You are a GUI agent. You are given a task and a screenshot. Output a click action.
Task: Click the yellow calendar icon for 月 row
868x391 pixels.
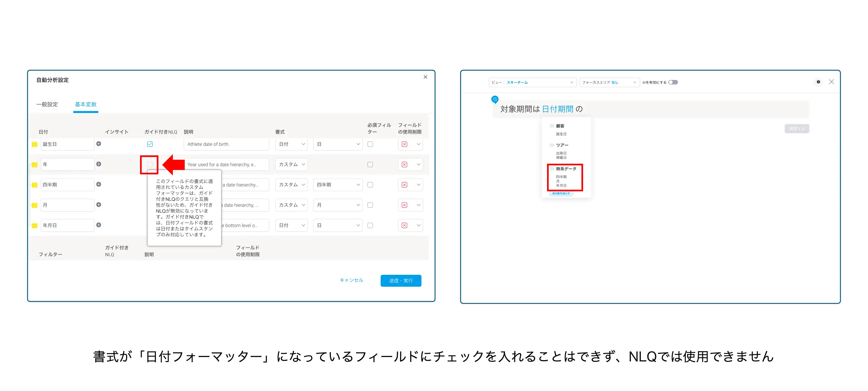coord(34,205)
